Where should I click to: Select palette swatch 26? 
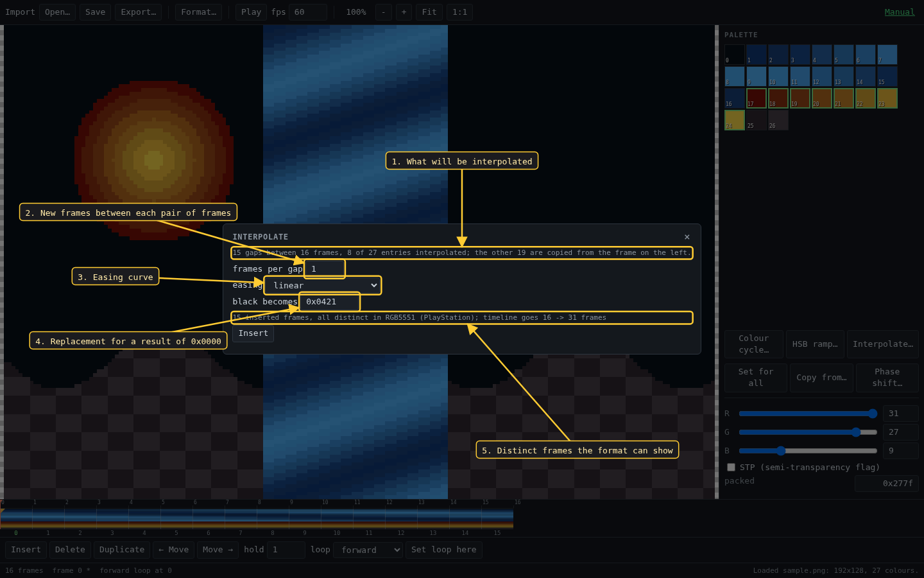tap(778, 120)
